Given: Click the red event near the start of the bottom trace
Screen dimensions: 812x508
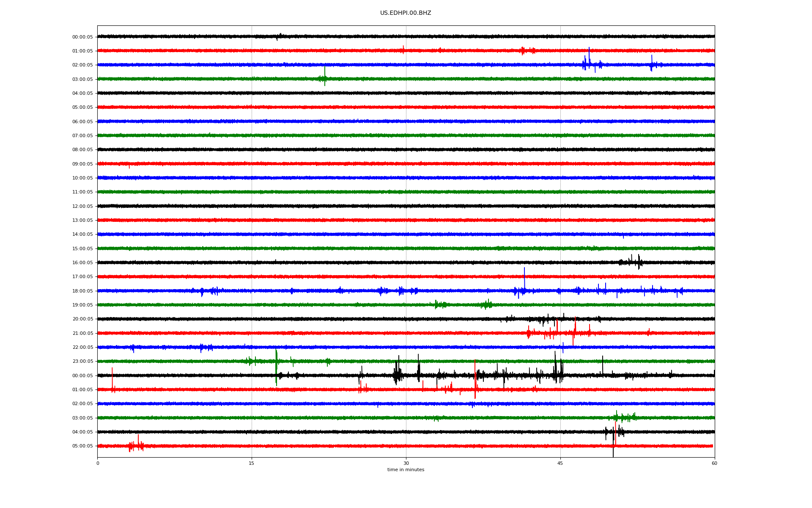Looking at the screenshot, I should (136, 445).
